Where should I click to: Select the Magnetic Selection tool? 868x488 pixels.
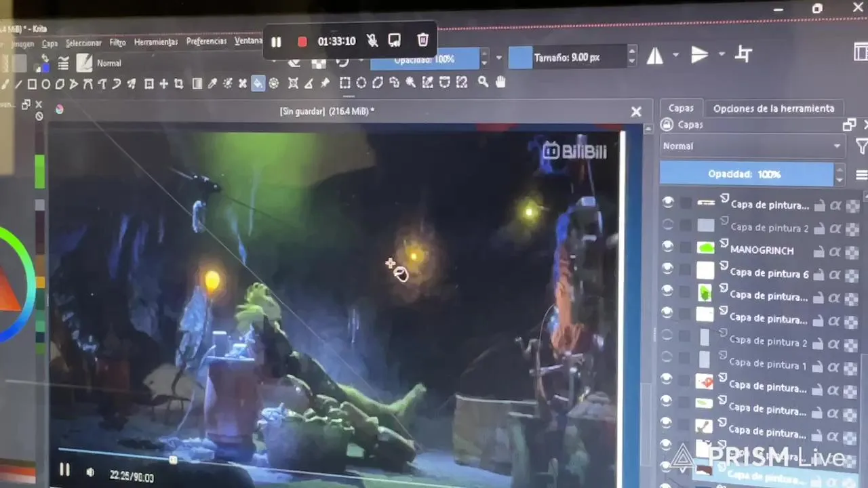[462, 83]
